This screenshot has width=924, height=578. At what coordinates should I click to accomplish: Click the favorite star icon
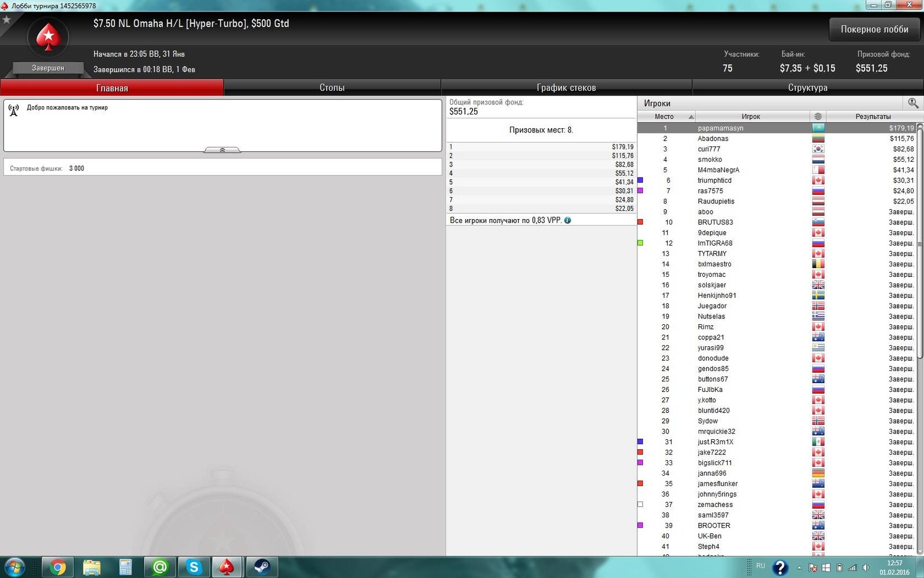[7, 20]
